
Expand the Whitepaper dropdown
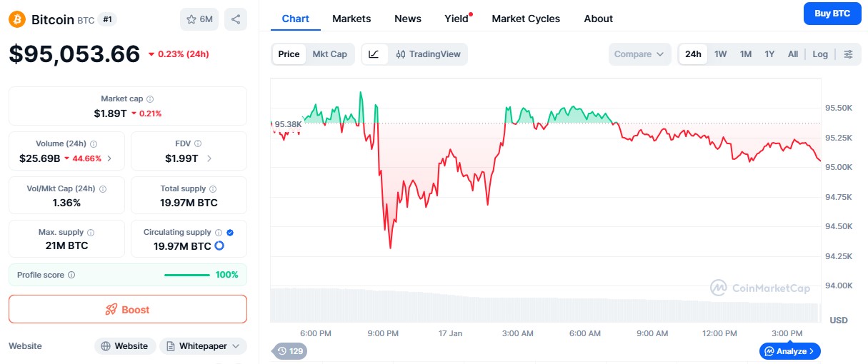(204, 346)
